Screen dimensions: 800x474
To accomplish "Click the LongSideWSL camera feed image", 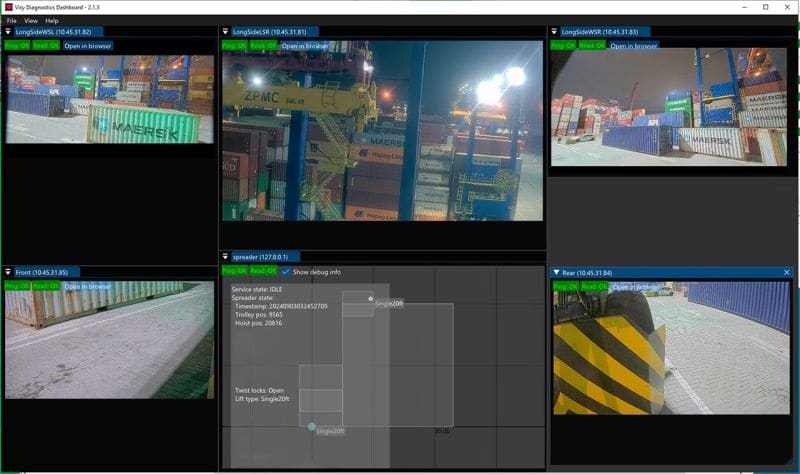I will pos(110,99).
